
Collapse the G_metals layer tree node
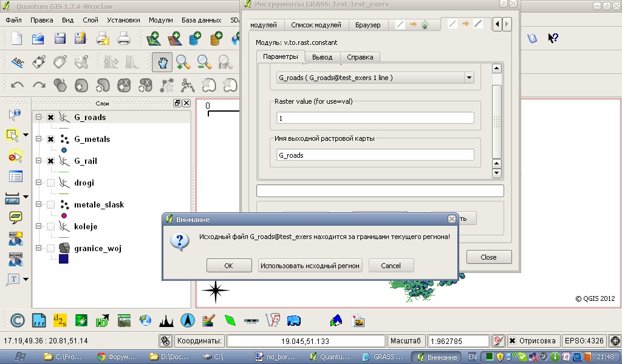click(x=38, y=139)
